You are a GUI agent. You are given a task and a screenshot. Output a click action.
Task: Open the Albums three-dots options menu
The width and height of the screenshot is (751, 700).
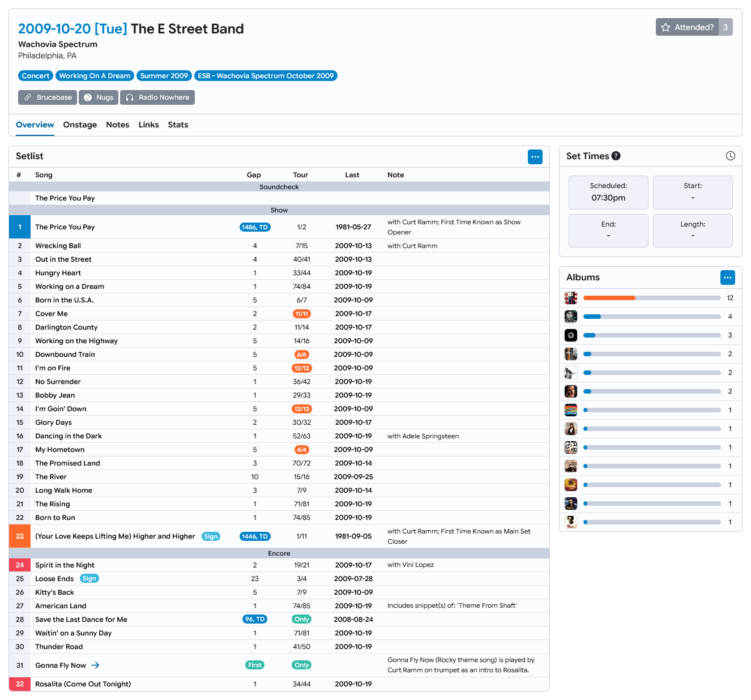pos(728,278)
